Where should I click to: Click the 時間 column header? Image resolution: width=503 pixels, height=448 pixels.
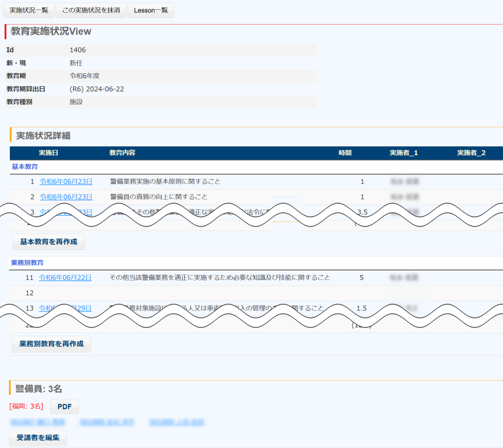[x=345, y=153]
